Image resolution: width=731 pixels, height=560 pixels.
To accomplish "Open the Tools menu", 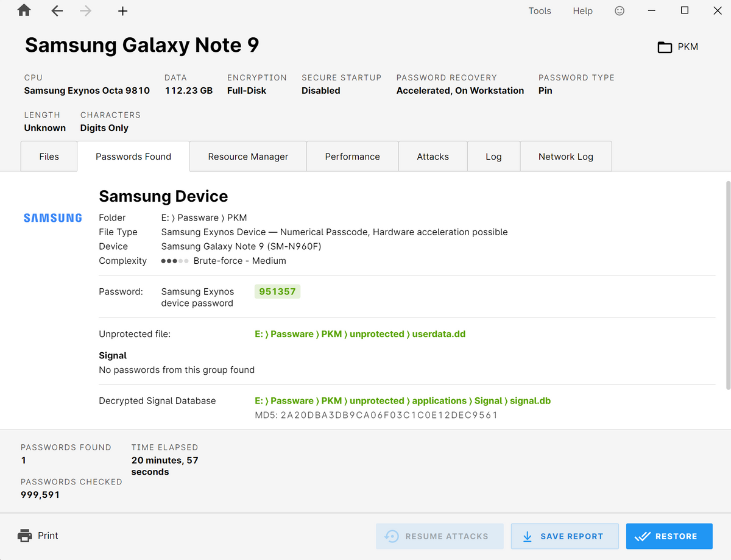I will 540,10.
